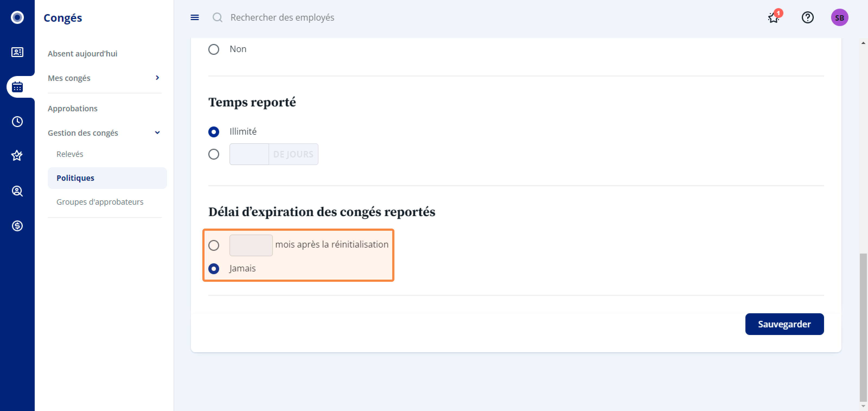868x411 pixels.
Task: Open the star performance icon in the sidebar
Action: [x=17, y=156]
